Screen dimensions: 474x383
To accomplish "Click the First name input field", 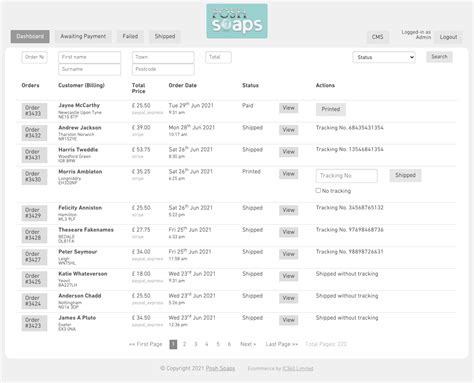I will [89, 57].
